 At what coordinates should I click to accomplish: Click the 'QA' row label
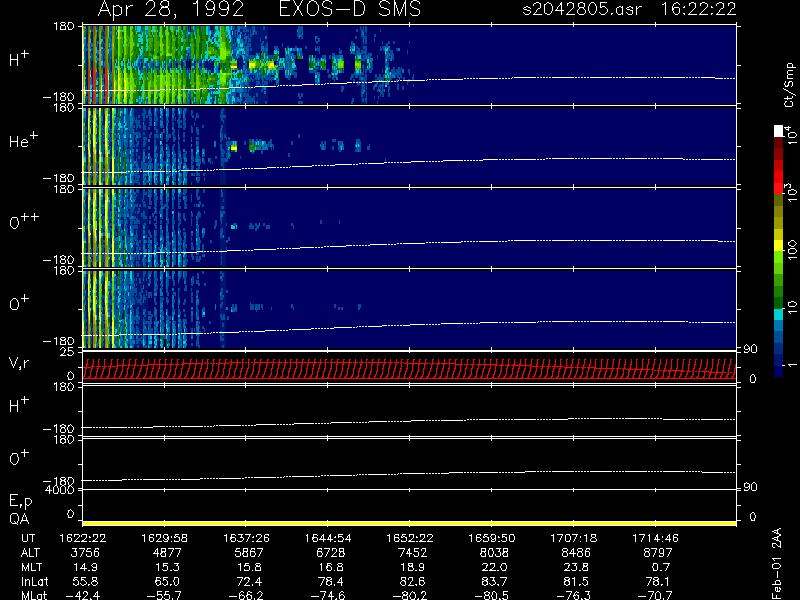19,519
